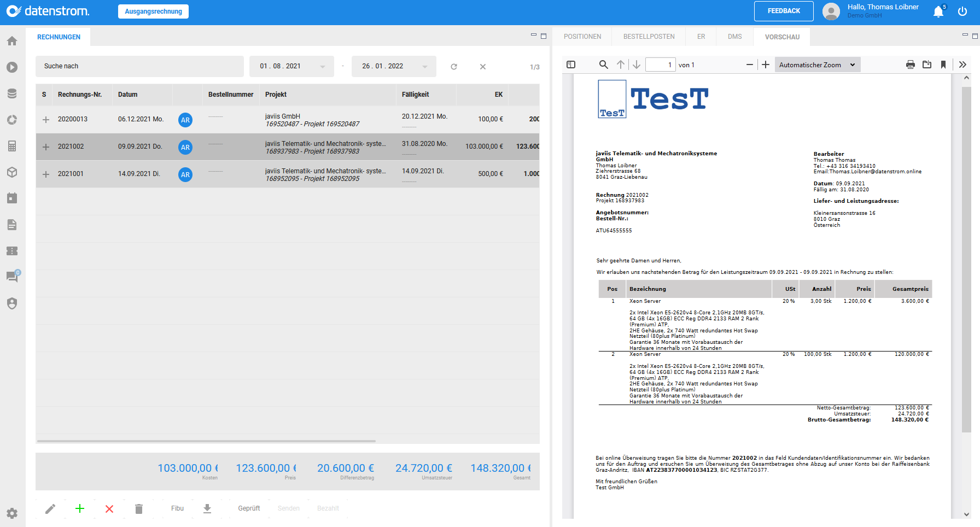Click the FEEDBACK button
980x527 pixels.
click(783, 11)
